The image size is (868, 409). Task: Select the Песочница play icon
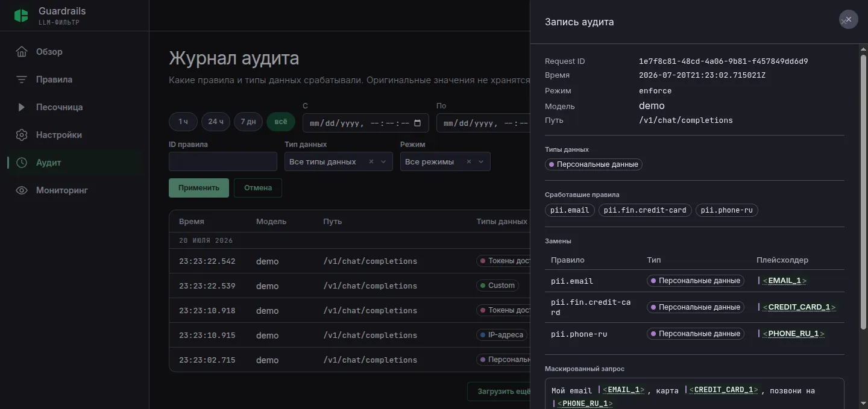[22, 107]
